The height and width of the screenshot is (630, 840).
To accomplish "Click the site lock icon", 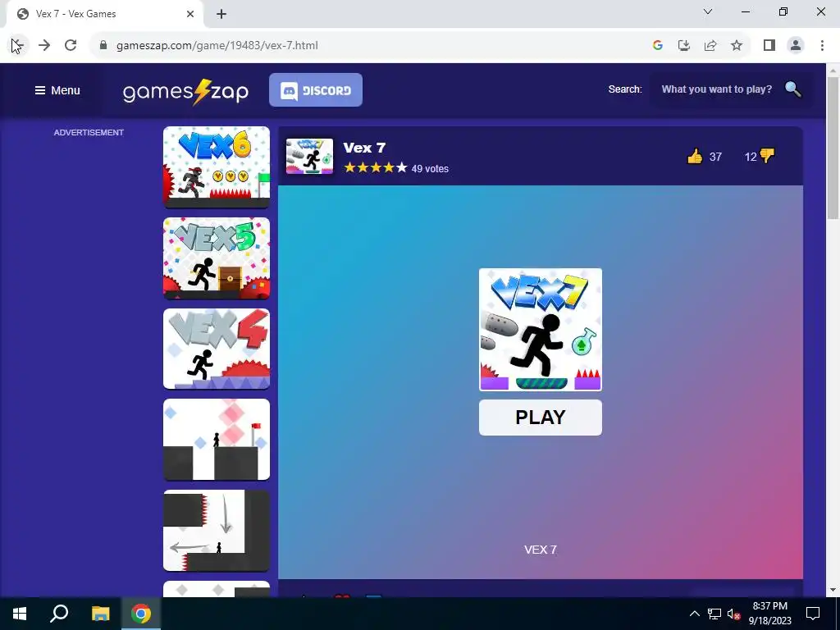I will (x=103, y=46).
